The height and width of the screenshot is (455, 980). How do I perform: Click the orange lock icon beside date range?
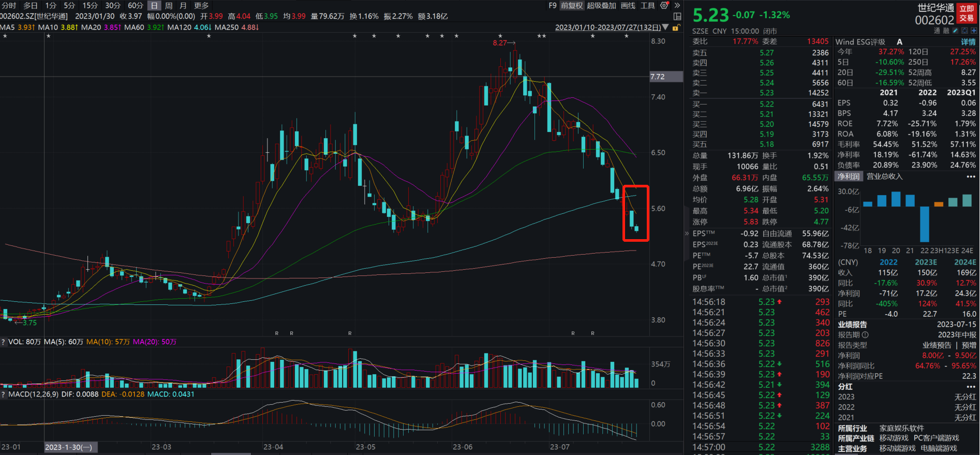675,28
